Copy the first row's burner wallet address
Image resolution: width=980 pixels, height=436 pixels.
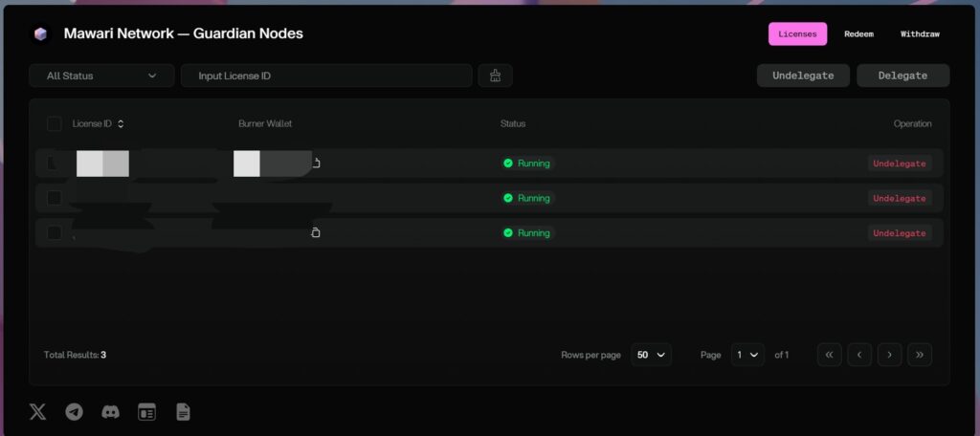[x=316, y=163]
